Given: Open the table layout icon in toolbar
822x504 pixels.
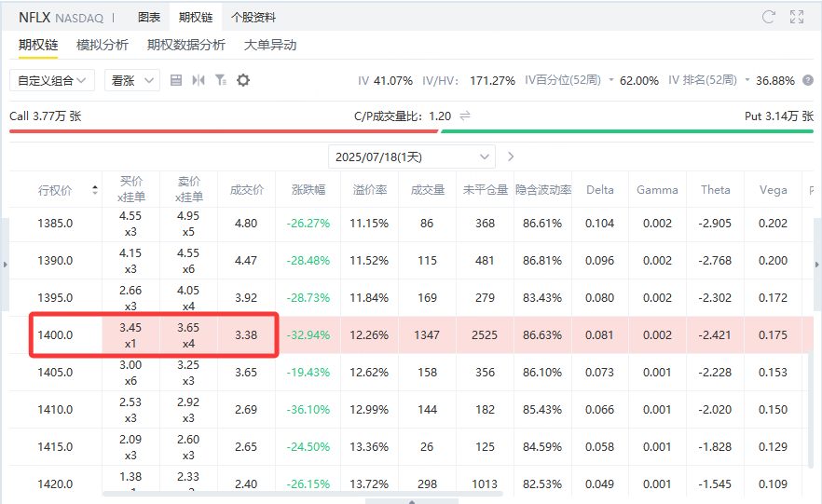Looking at the screenshot, I should point(176,80).
